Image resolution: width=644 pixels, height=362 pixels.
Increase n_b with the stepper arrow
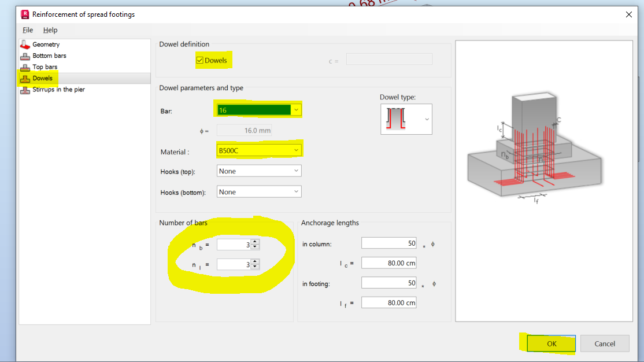(x=254, y=242)
